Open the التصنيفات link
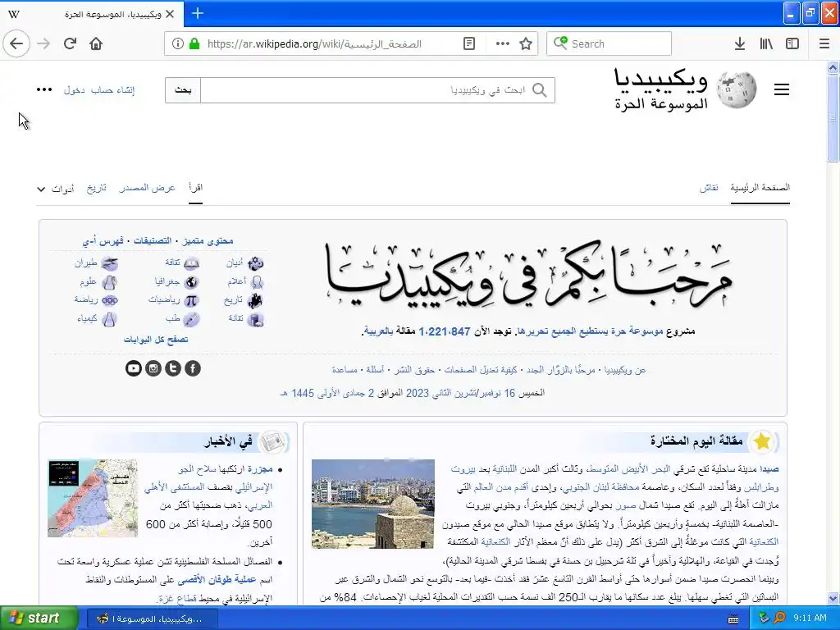This screenshot has width=840, height=630. [153, 241]
